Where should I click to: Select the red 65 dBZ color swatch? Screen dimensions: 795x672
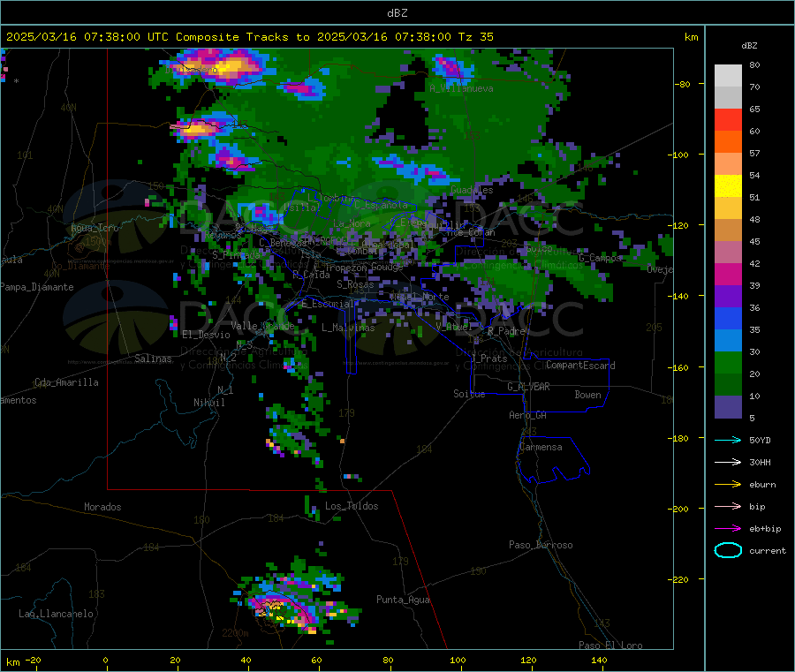coord(728,119)
